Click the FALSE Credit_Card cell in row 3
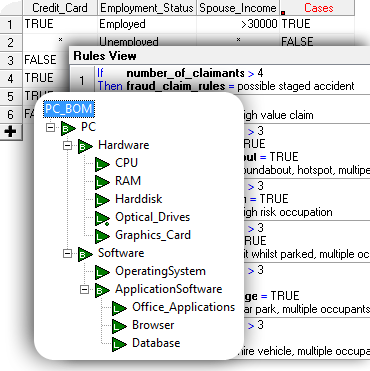 coord(40,60)
